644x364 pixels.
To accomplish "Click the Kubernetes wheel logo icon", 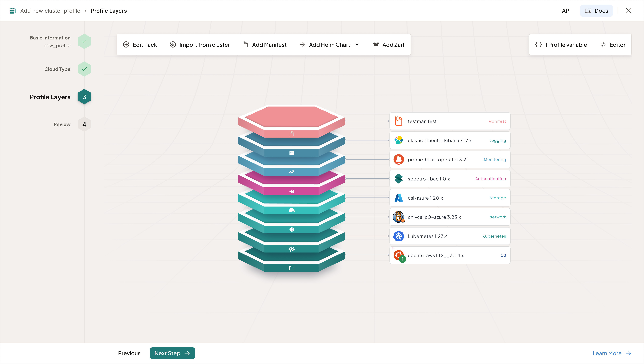I will point(398,236).
